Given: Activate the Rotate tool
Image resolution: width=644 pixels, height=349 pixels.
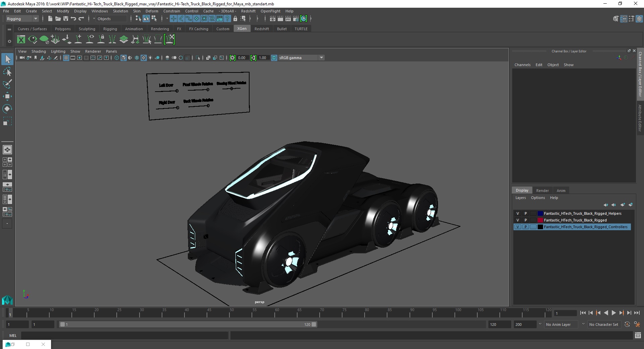Looking at the screenshot, I should pyautogui.click(x=7, y=109).
